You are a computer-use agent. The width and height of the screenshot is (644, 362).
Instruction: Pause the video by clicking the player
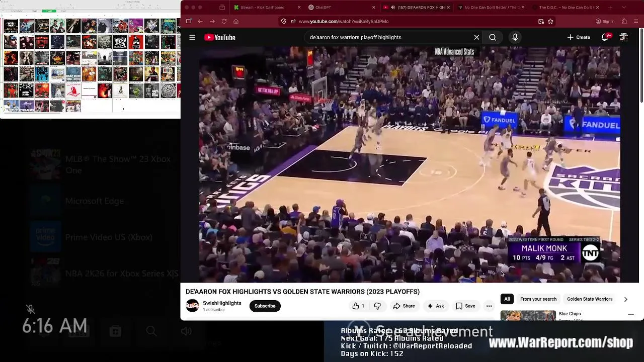click(x=410, y=165)
